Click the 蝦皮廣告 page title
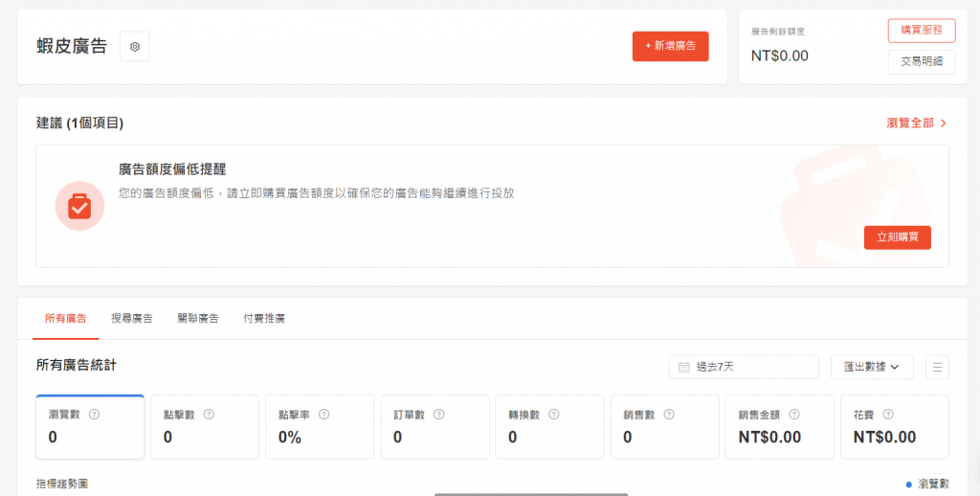 tap(72, 46)
